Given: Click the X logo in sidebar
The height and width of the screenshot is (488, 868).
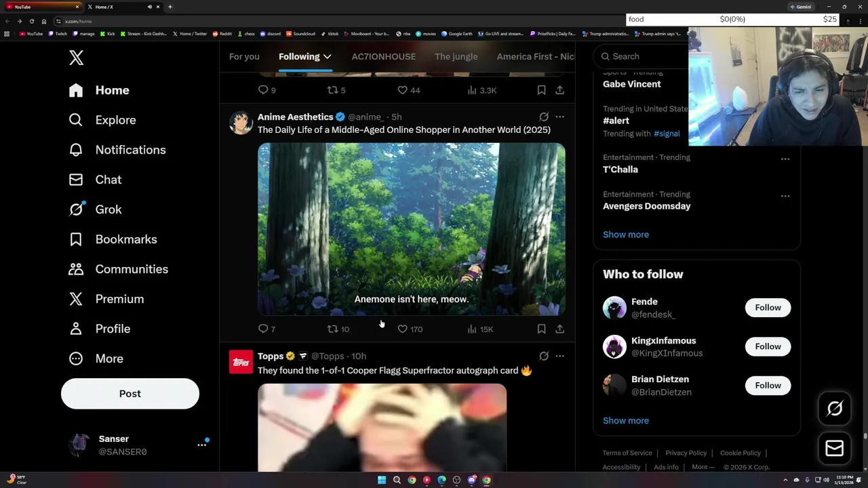Looking at the screenshot, I should 76,58.
